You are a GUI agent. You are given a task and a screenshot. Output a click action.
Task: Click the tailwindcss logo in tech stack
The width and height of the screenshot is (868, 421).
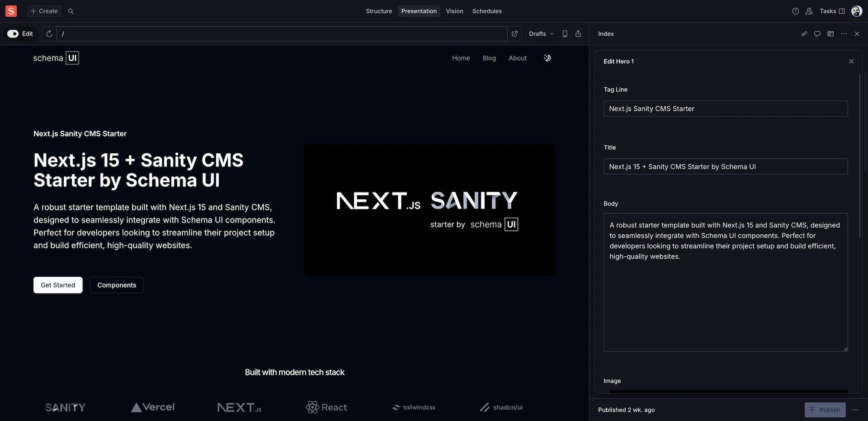(413, 407)
